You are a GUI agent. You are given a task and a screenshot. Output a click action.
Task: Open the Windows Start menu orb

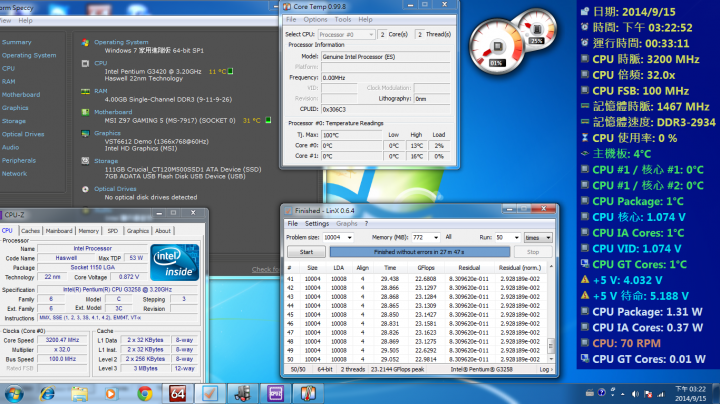coord(14,394)
